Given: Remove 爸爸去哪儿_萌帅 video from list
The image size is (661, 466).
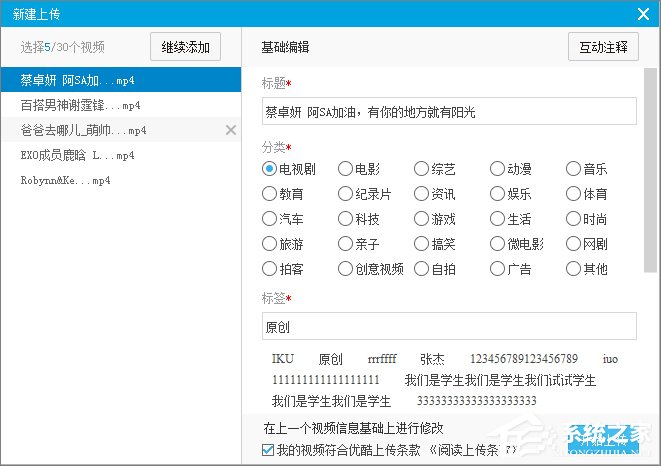Looking at the screenshot, I should (231, 130).
